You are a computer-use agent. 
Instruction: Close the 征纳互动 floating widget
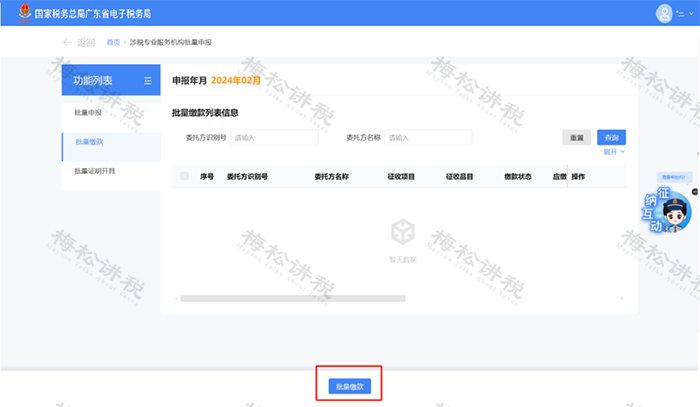point(695,192)
